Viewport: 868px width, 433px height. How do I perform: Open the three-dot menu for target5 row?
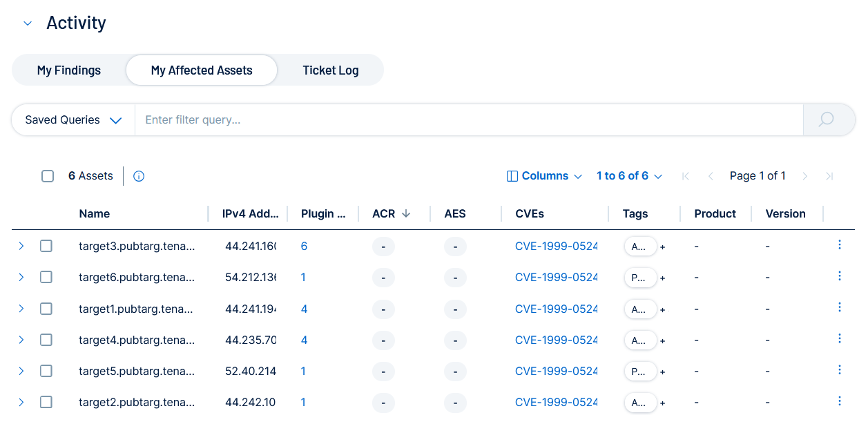(x=839, y=370)
